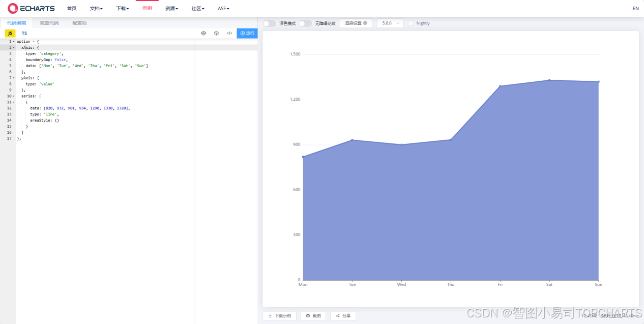Click the first box icon in the editor toolbar
The height and width of the screenshot is (324, 644).
203,33
